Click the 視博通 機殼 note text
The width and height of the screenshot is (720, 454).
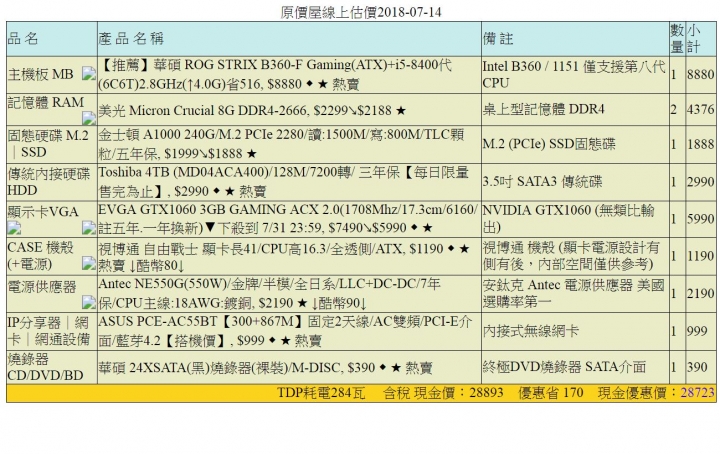click(x=571, y=256)
